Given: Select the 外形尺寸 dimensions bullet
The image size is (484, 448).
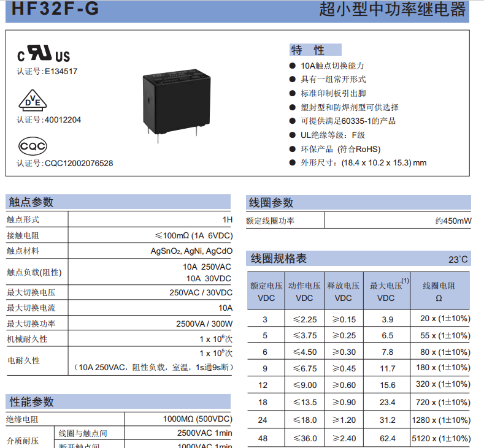Looking at the screenshot, I should pyautogui.click(x=364, y=163).
